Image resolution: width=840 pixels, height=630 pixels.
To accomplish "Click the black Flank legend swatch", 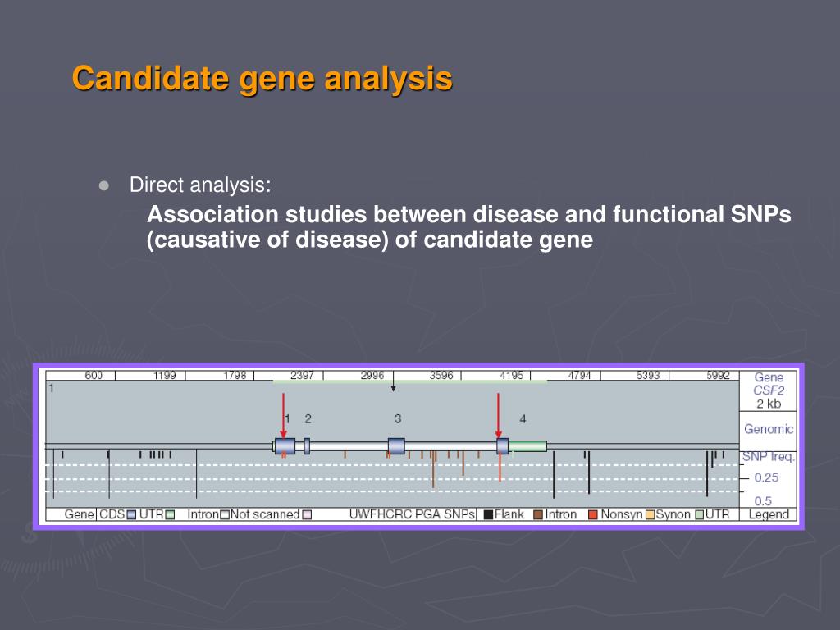I will tap(488, 515).
